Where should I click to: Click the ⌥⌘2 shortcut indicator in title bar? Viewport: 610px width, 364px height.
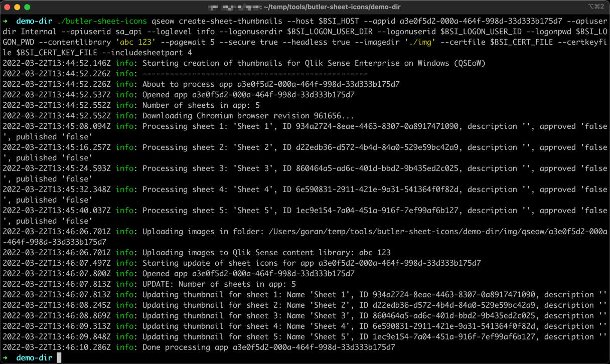click(596, 7)
